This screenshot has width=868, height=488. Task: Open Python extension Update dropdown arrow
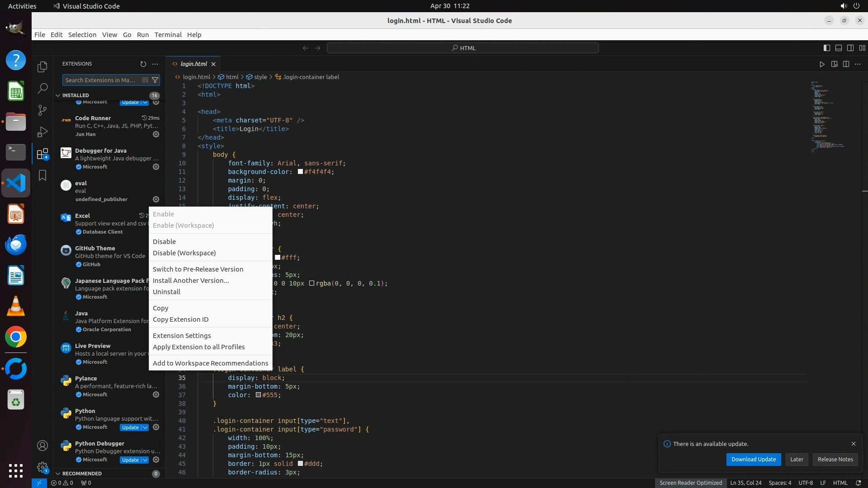[145, 427]
